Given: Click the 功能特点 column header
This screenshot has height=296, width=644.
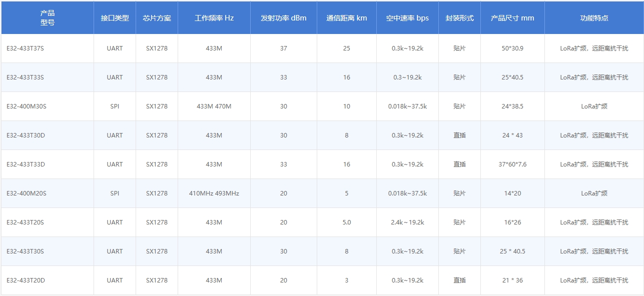Looking at the screenshot, I should [593, 17].
